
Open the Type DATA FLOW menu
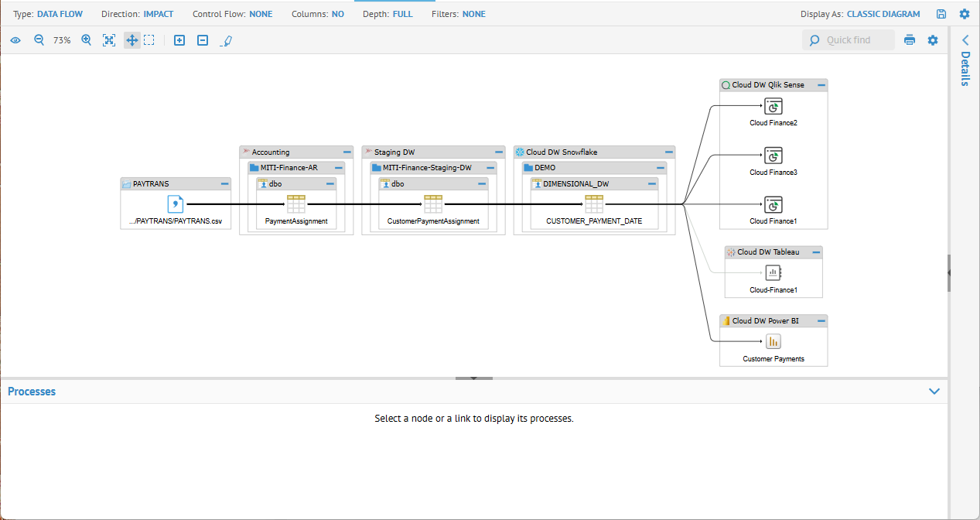click(x=60, y=14)
